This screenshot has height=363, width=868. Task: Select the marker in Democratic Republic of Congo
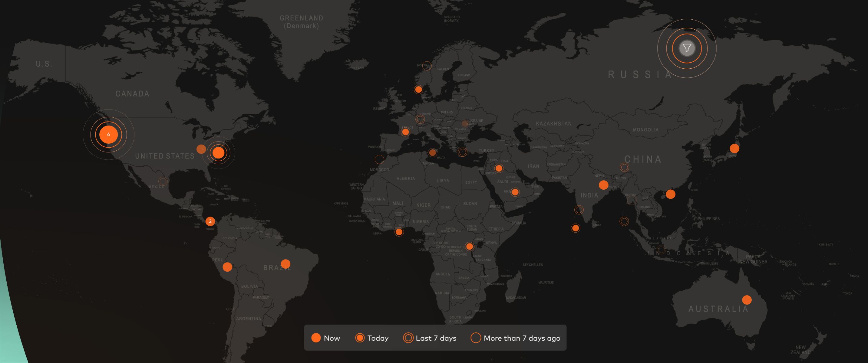[x=469, y=247]
